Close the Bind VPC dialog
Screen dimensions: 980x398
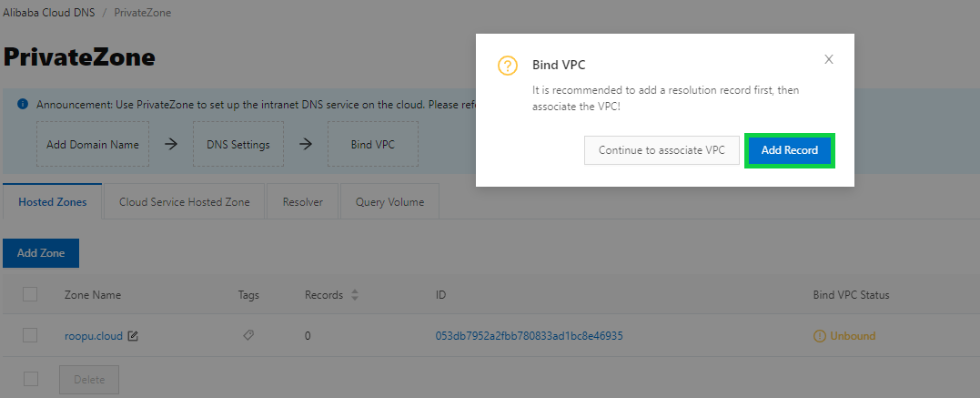(829, 59)
